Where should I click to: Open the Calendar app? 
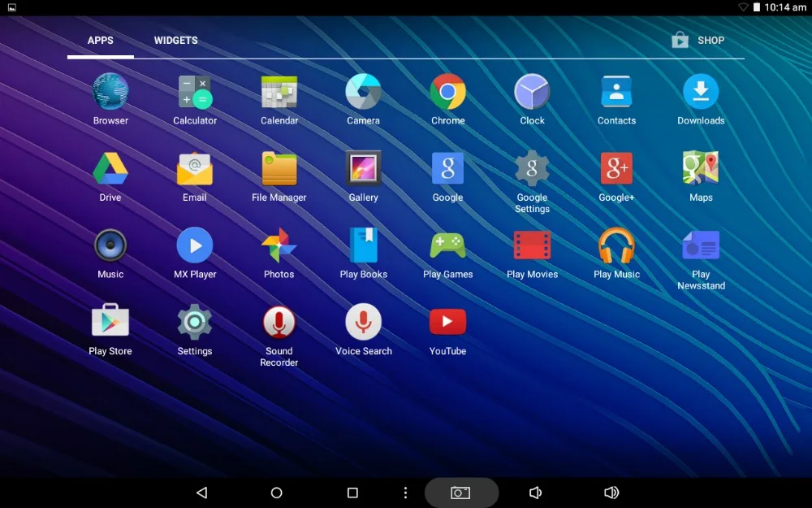(279, 92)
